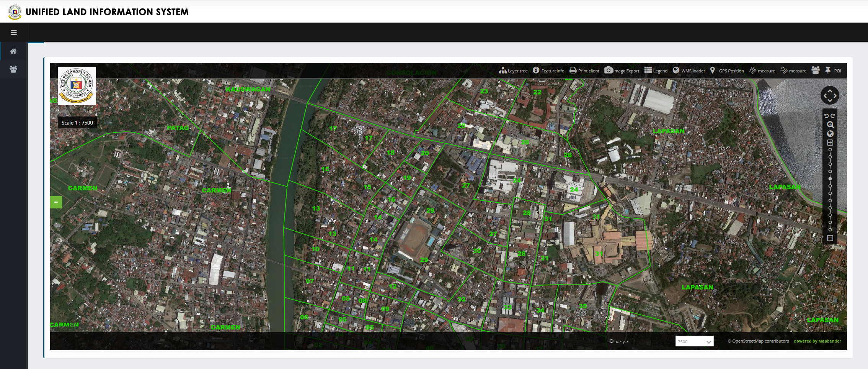This screenshot has height=369, width=868.
Task: Click the Image Export camera icon
Action: 608,70
